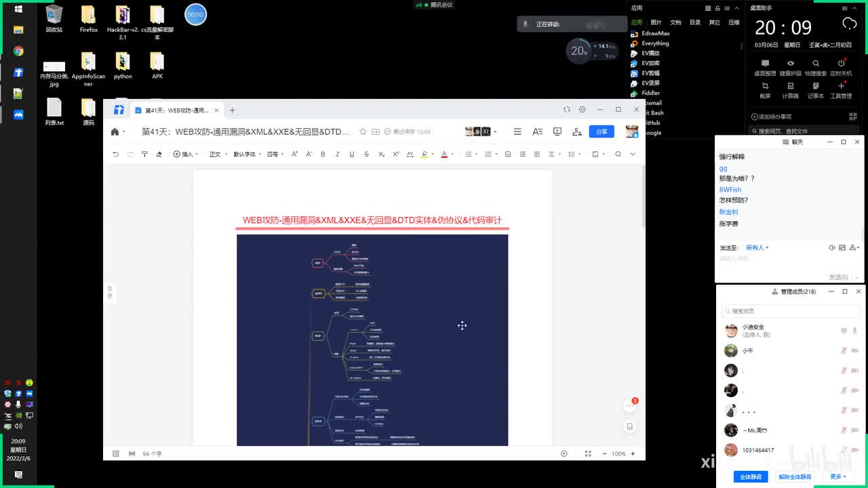The image size is (868, 488).
Task: Toggle underline formatting
Action: point(351,155)
